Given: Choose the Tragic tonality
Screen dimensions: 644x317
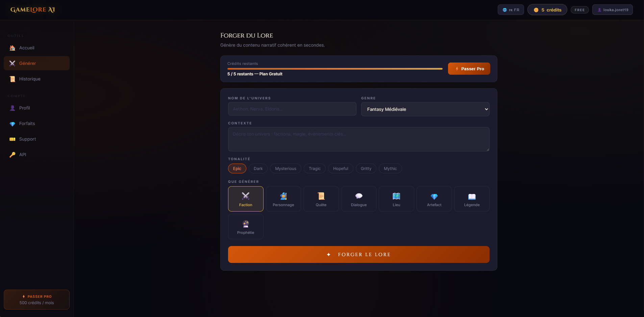Looking at the screenshot, I should [x=315, y=169].
